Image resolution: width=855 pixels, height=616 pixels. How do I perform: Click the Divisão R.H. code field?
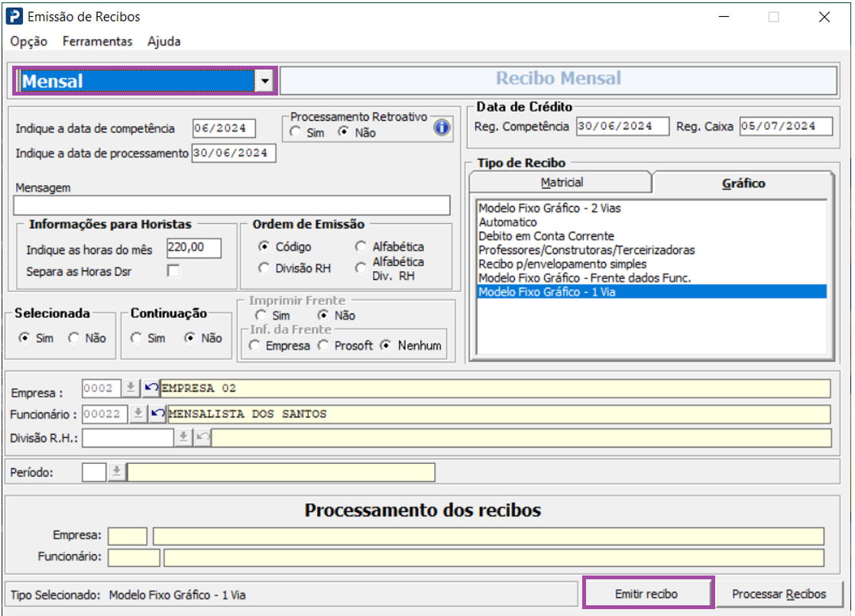[x=128, y=438]
